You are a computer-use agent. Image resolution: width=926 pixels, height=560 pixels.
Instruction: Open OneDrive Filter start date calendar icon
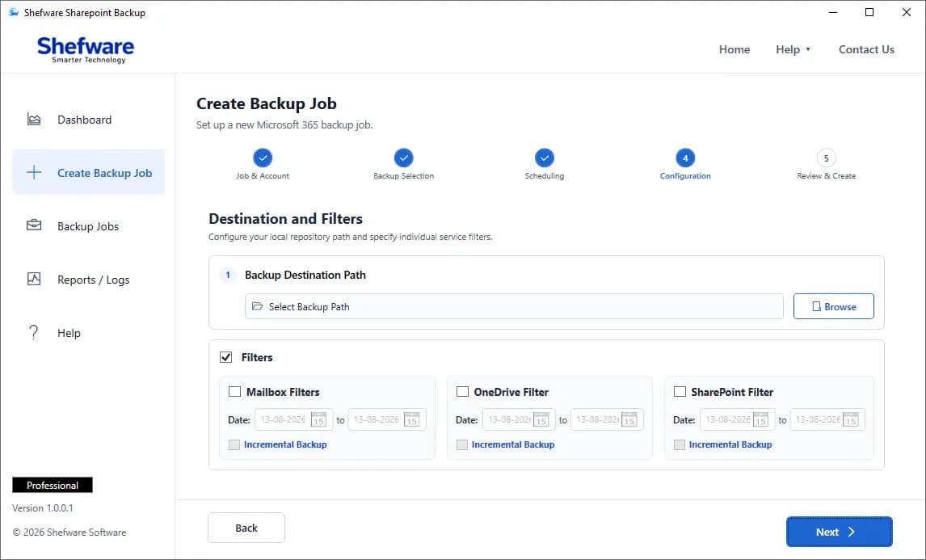(541, 419)
